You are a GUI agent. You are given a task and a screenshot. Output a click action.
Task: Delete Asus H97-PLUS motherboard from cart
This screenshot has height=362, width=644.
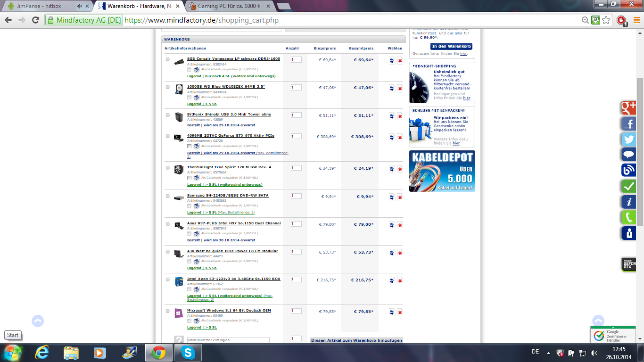coord(400,225)
